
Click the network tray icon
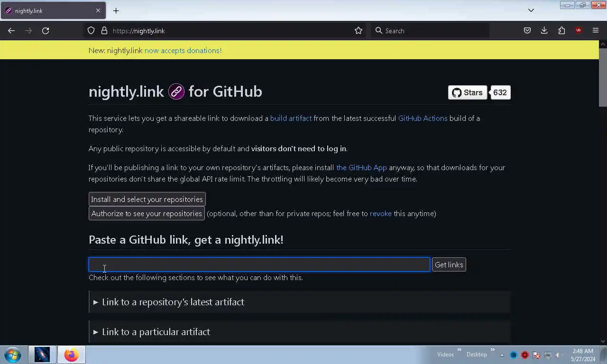click(548, 355)
